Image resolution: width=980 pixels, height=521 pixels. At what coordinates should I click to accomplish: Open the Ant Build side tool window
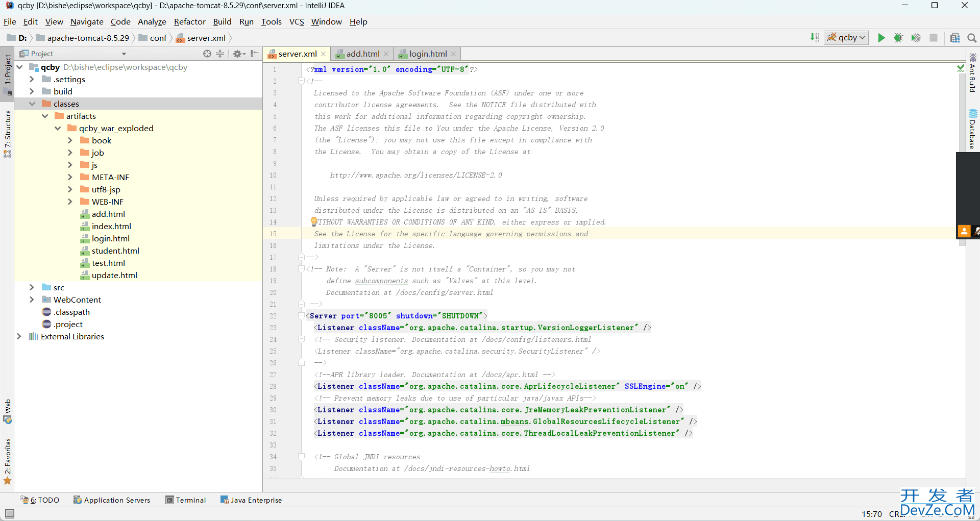tap(973, 72)
